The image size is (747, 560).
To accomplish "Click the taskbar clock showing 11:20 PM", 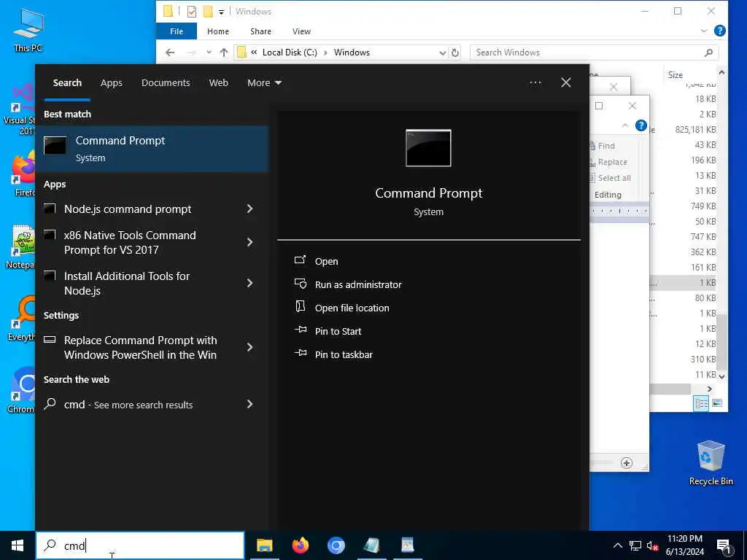I will point(684,545).
